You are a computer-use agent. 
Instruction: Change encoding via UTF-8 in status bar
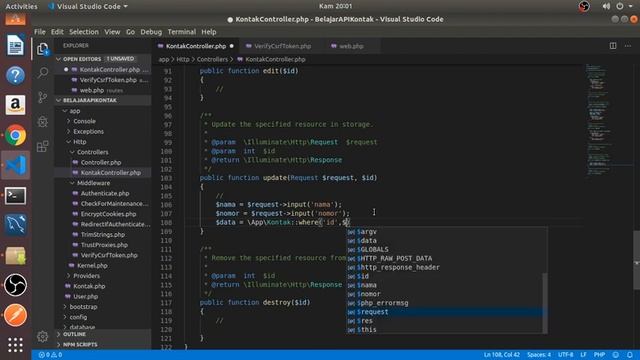(x=565, y=355)
